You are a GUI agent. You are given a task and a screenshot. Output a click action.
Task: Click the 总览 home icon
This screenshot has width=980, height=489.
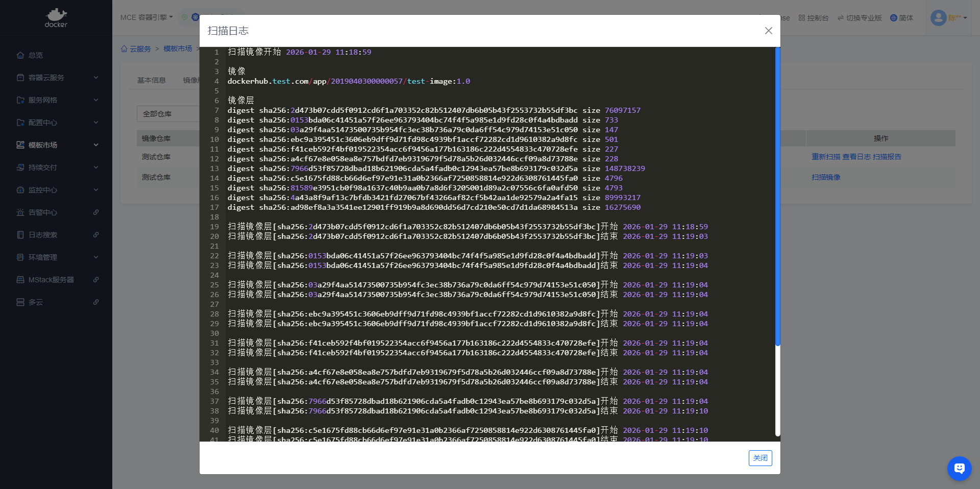click(x=20, y=55)
